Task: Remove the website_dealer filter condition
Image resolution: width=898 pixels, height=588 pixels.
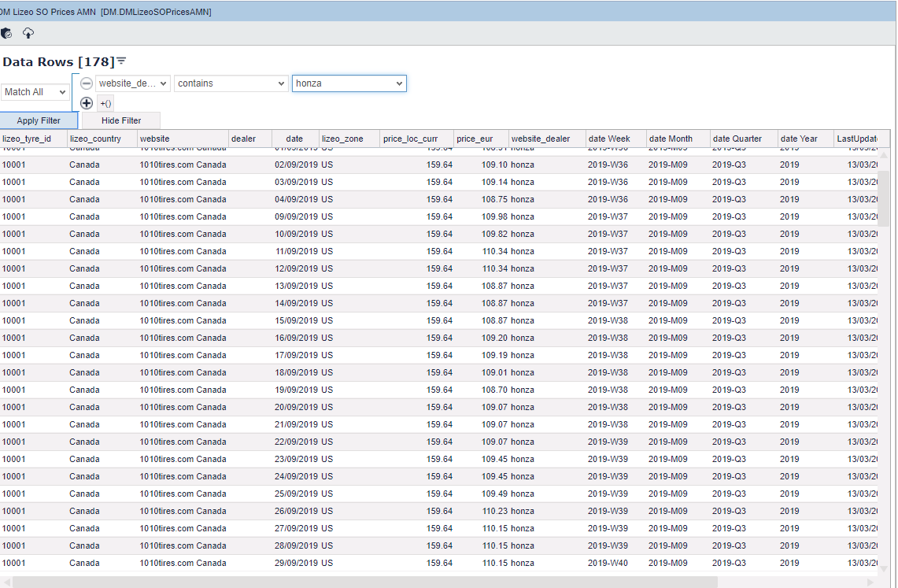Action: [x=87, y=83]
